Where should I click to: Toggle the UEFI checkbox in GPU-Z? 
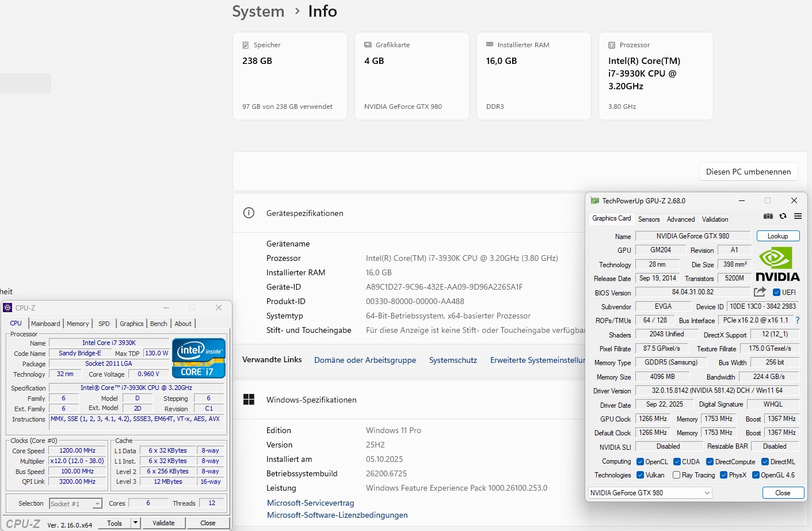point(776,293)
